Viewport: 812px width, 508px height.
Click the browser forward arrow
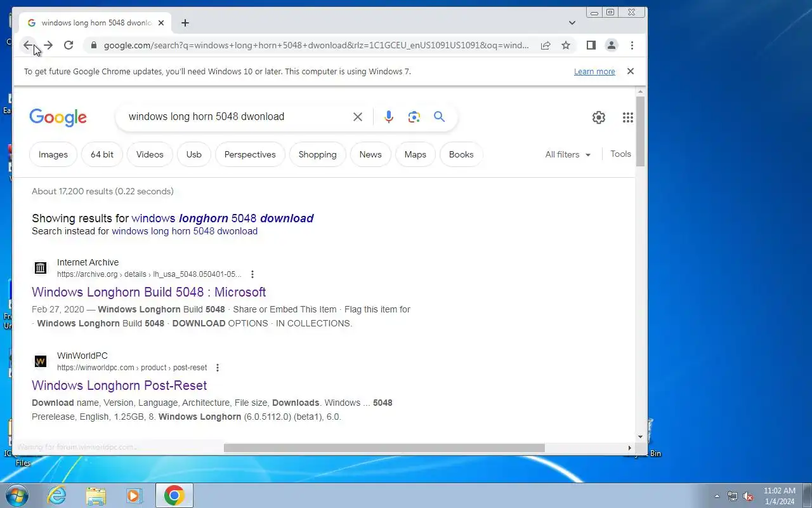[x=48, y=45]
